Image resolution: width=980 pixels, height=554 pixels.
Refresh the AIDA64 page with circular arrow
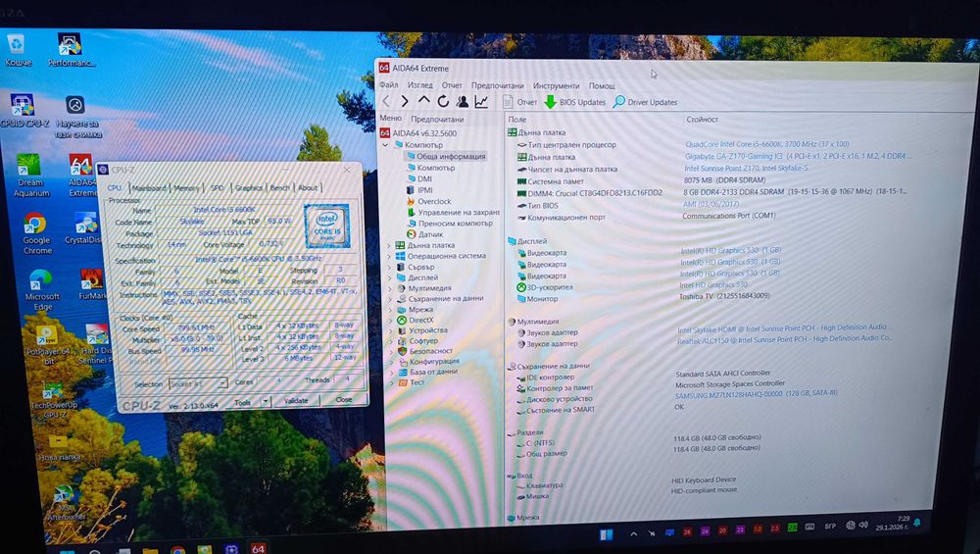pos(443,101)
